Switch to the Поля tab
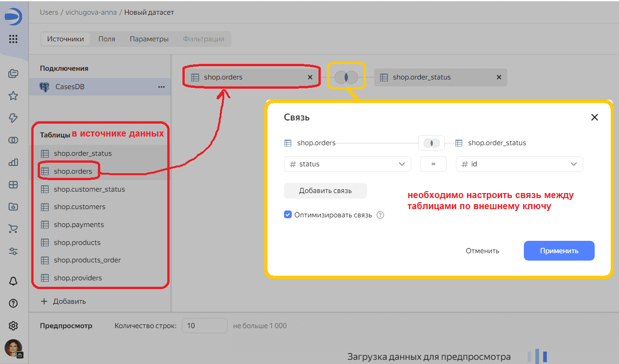Viewport: 619px width, 364px height. point(107,39)
